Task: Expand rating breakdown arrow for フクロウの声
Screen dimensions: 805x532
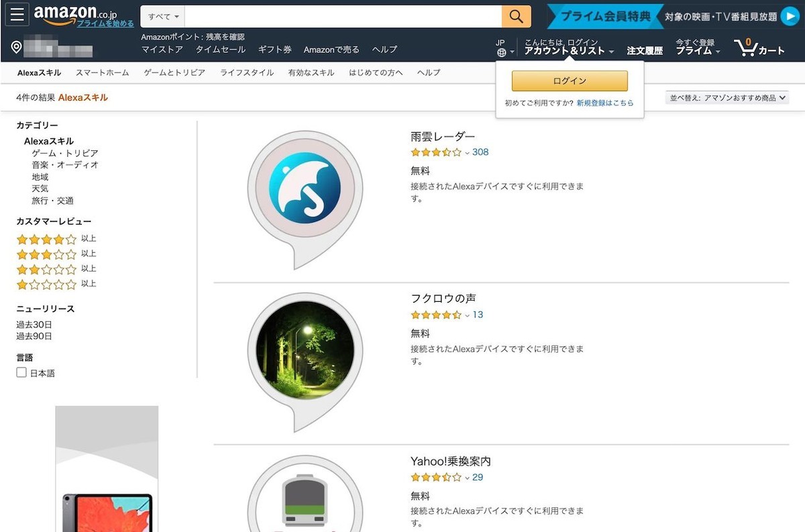Action: 467,315
